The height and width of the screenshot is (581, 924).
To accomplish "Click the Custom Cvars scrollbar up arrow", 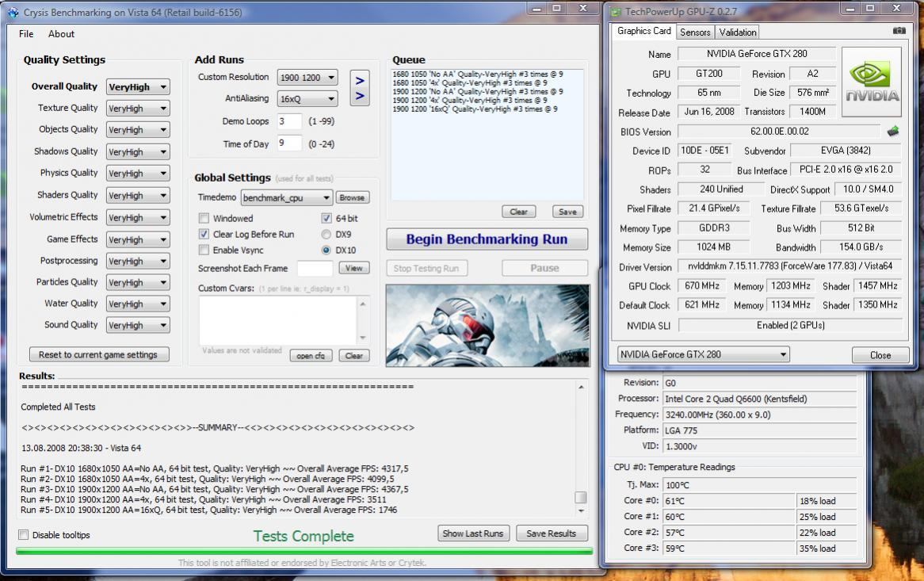I will (363, 304).
